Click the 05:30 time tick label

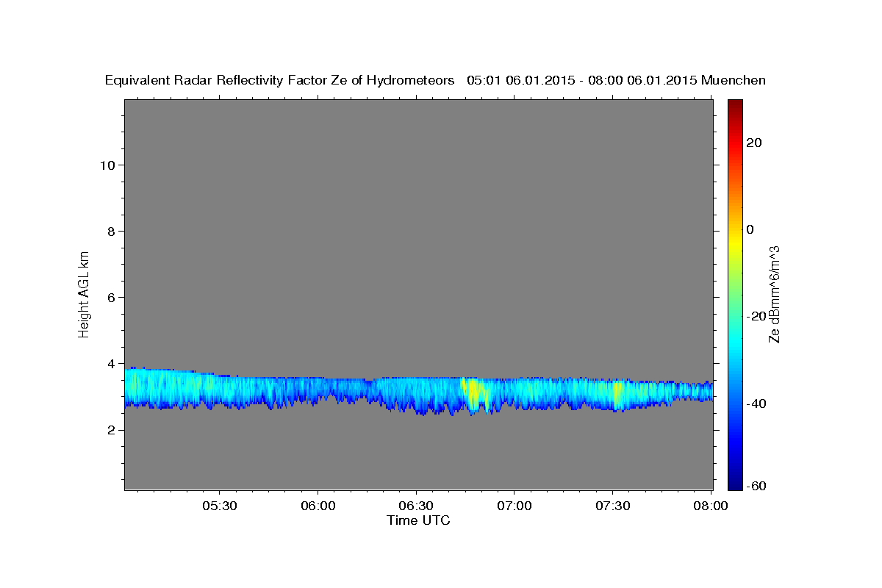(x=220, y=506)
